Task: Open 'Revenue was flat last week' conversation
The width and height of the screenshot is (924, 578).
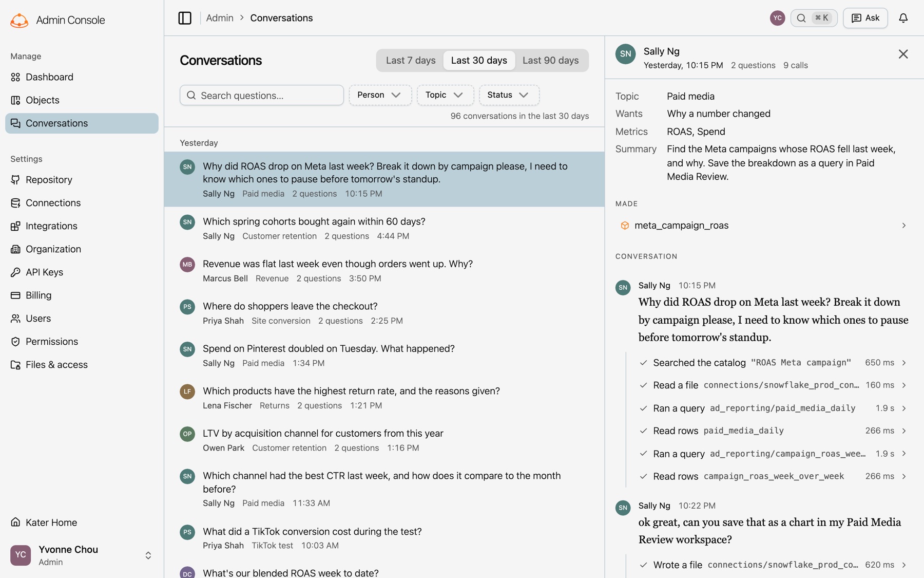Action: [x=384, y=270]
